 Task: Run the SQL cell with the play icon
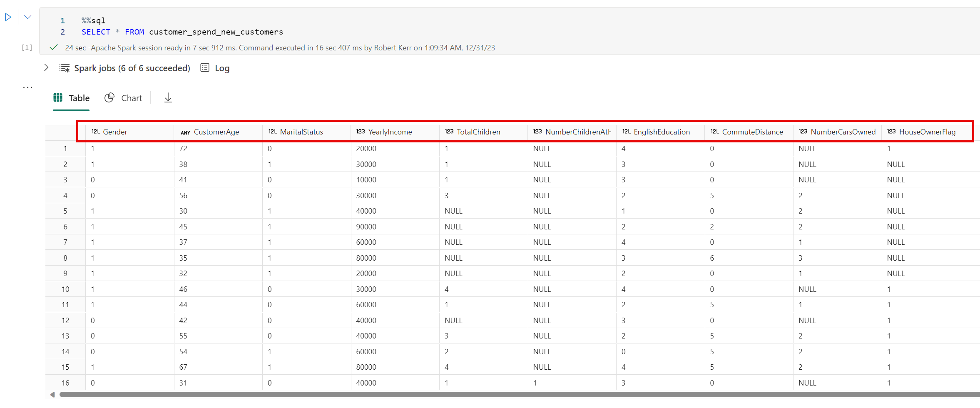click(x=8, y=17)
